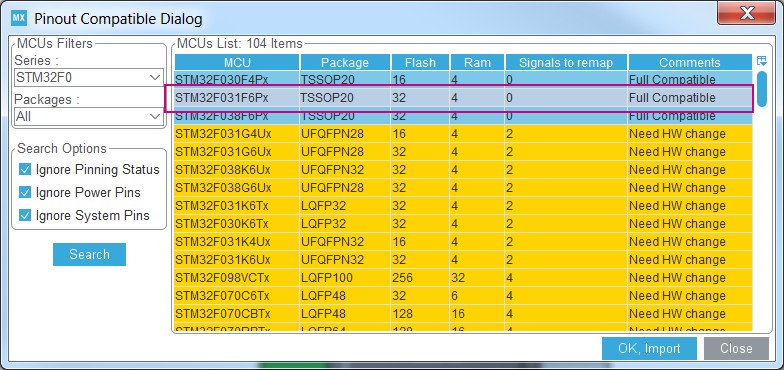Sort by the Comments column header

click(690, 62)
